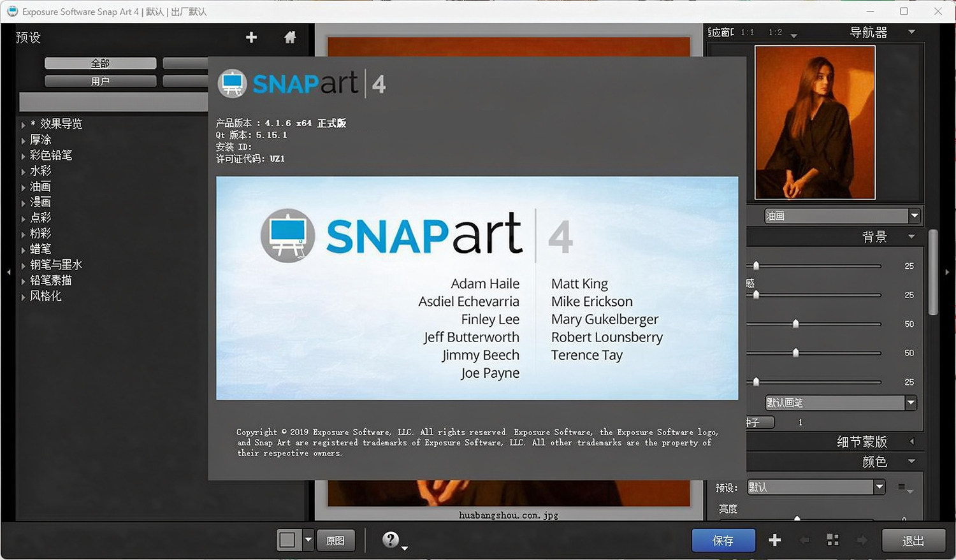Click the seed button beside value 1
The height and width of the screenshot is (560, 956).
[760, 422]
